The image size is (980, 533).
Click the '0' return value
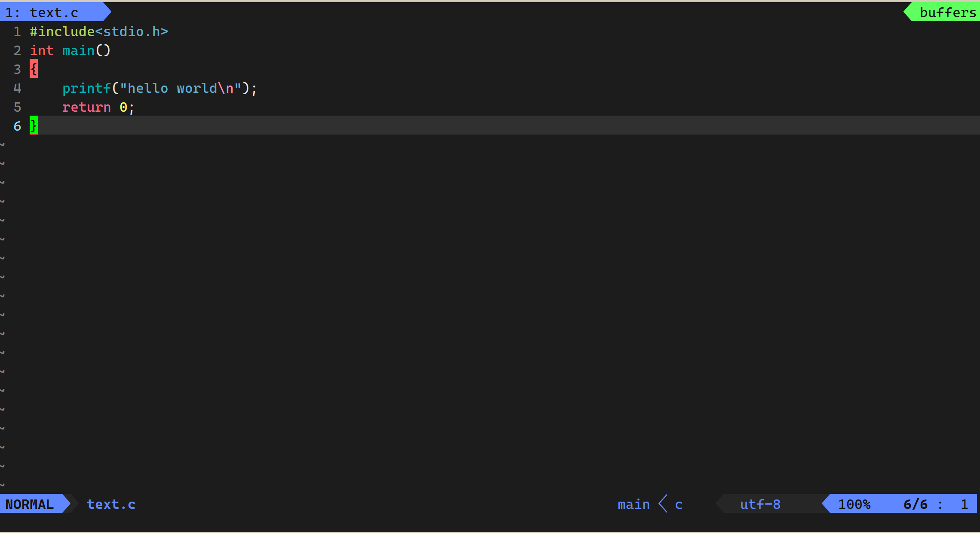click(123, 107)
